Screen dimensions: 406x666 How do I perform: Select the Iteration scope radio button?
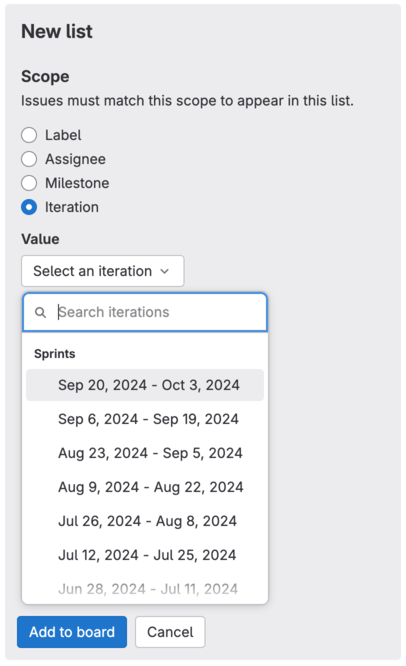point(29,207)
